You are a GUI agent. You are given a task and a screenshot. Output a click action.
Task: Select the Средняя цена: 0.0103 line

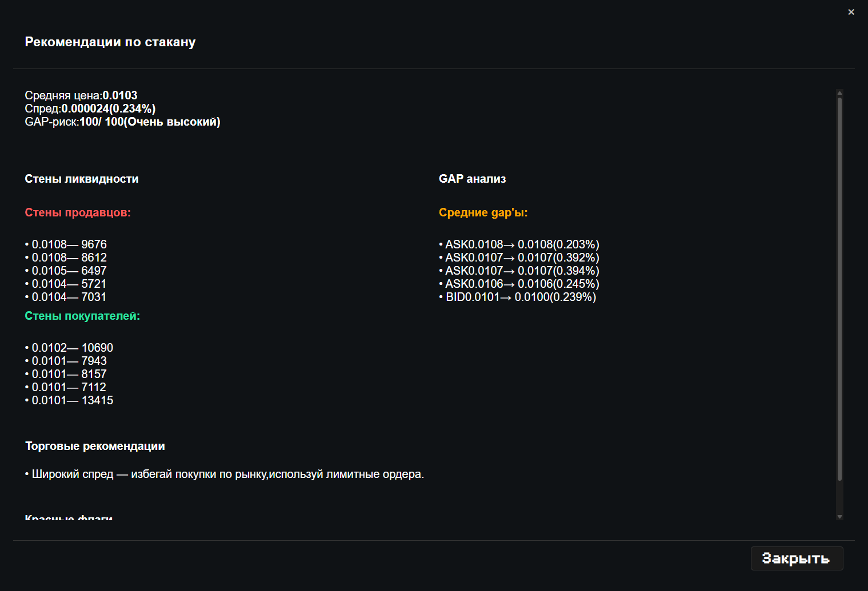pos(81,95)
